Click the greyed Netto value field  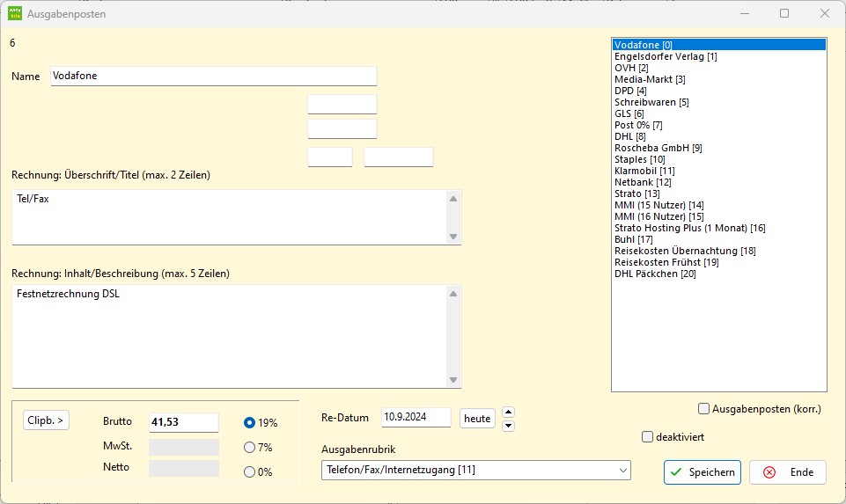click(184, 468)
